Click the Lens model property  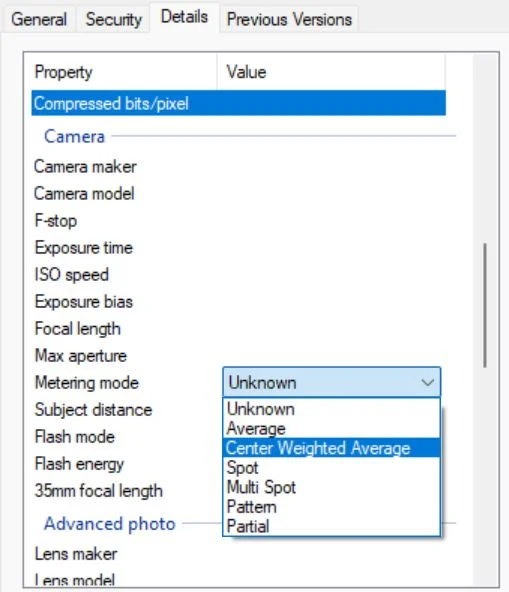coord(75,580)
